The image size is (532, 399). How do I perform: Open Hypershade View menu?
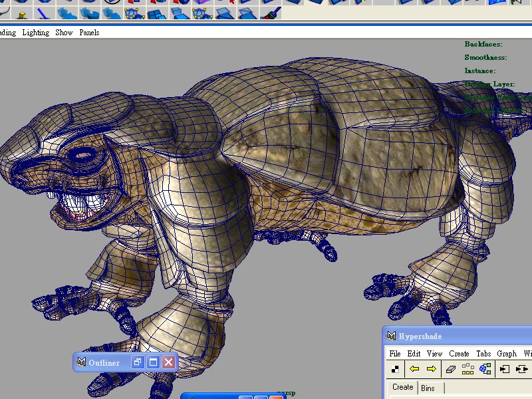coord(435,354)
